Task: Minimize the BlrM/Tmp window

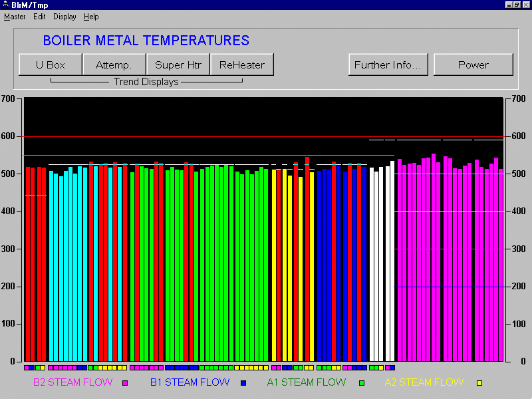Action: (509, 5)
